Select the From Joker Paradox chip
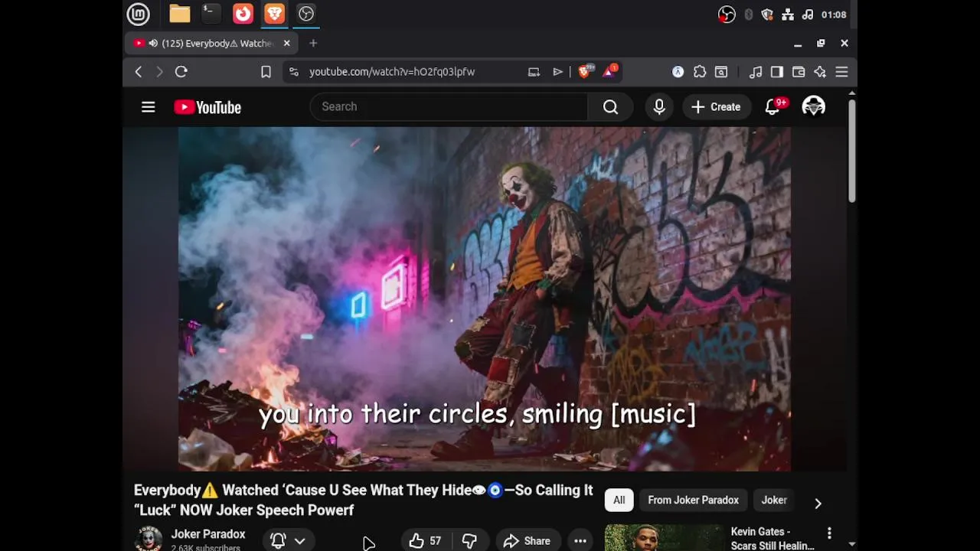Screen dimensions: 980x551 pos(693,500)
